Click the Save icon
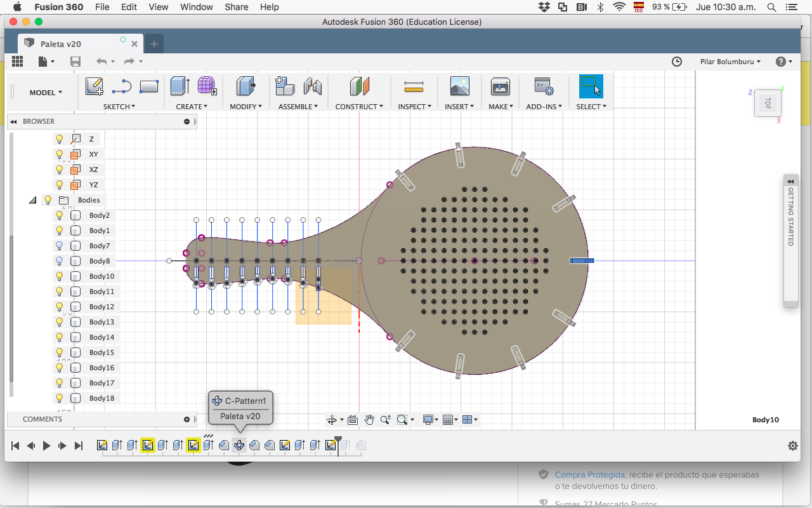 tap(75, 62)
